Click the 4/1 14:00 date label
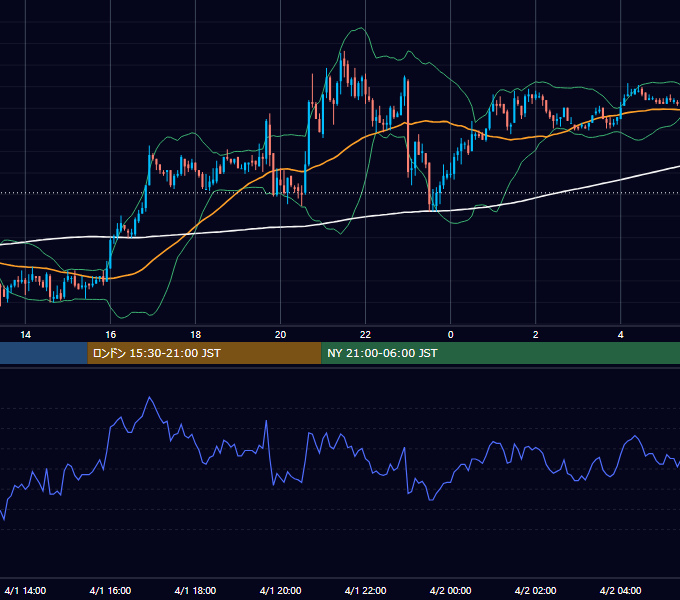 click(x=25, y=590)
